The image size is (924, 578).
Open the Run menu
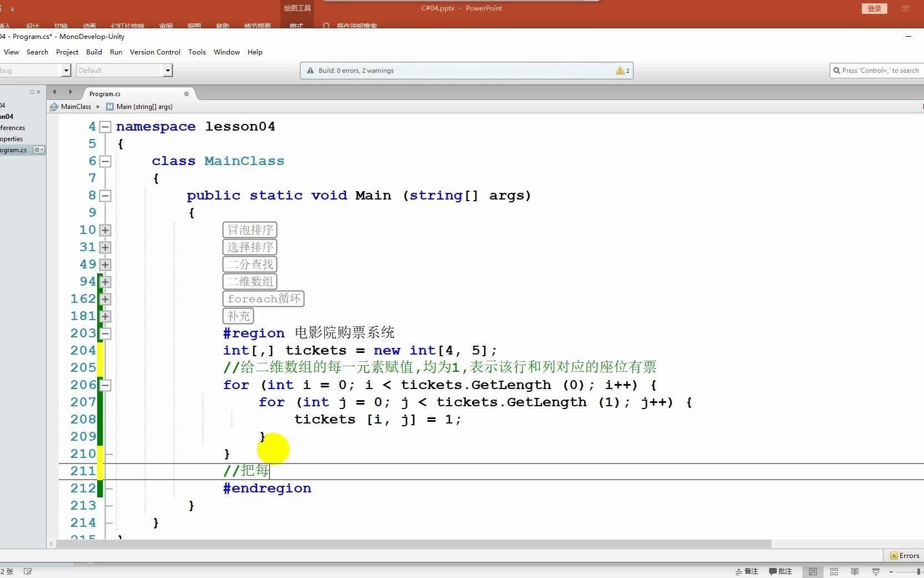116,52
